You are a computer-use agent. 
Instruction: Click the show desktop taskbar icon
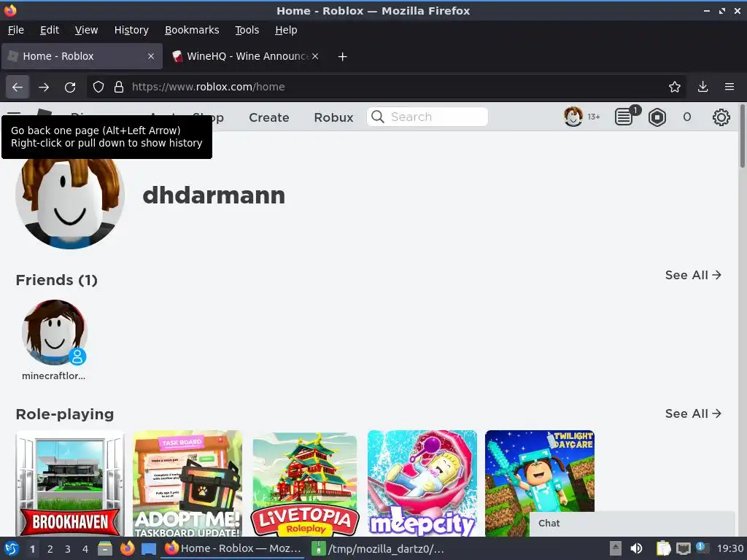point(149,548)
